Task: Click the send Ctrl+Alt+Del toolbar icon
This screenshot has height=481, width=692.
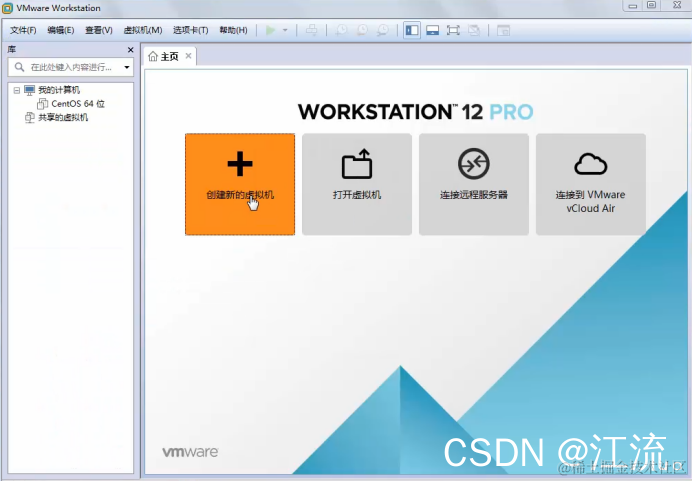Action: [x=312, y=30]
